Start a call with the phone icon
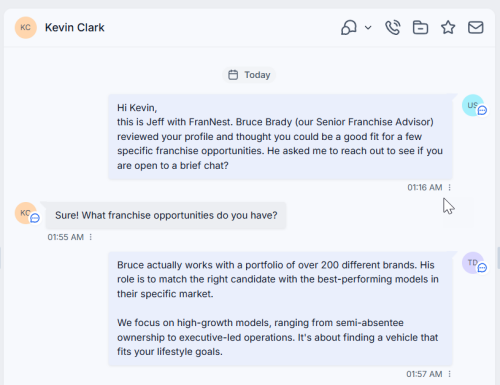 393,27
